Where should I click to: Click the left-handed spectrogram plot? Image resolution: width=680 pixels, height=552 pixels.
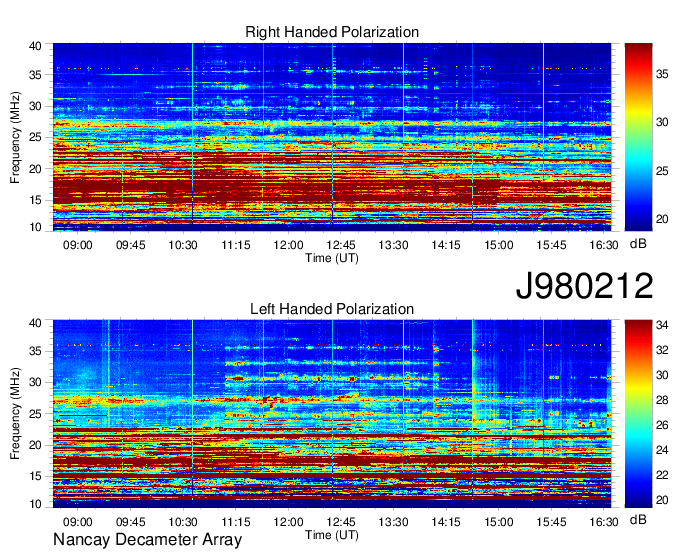pyautogui.click(x=332, y=414)
